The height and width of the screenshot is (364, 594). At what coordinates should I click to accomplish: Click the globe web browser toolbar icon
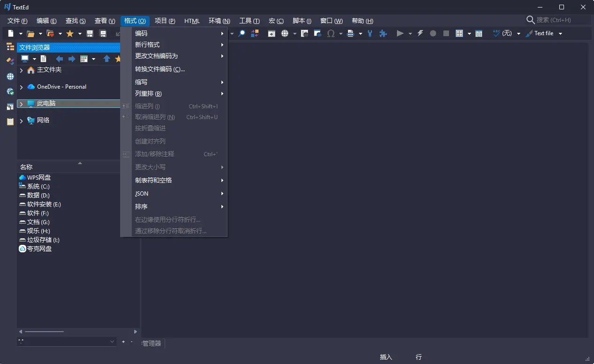pos(285,33)
